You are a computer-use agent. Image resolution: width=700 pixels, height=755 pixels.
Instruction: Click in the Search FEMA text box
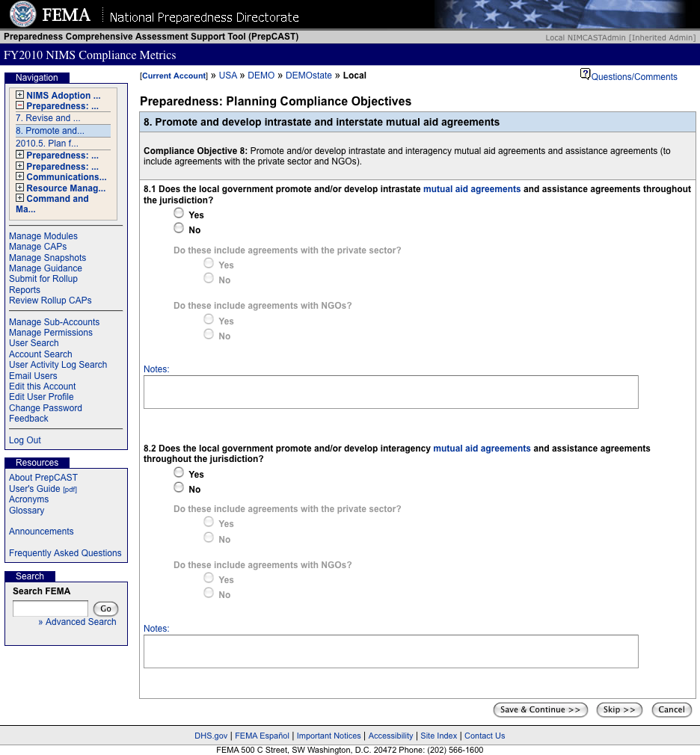click(x=50, y=608)
